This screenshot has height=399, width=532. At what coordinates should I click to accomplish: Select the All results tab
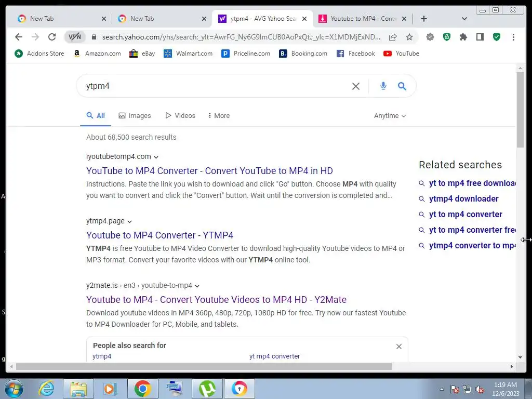(x=96, y=116)
